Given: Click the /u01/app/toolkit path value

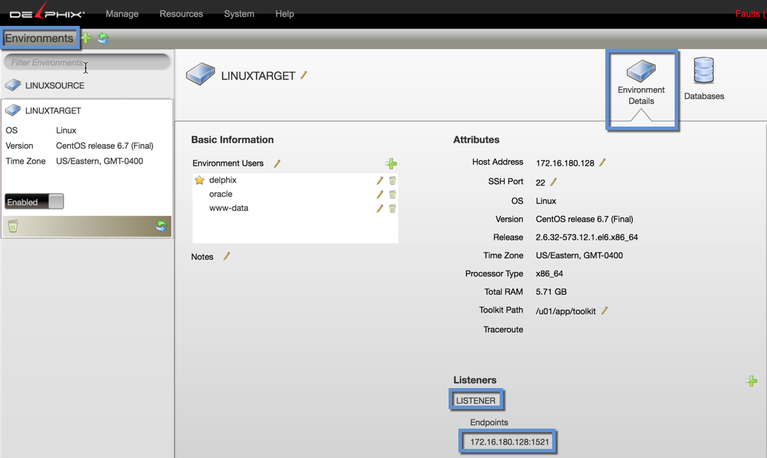Looking at the screenshot, I should [x=565, y=311].
